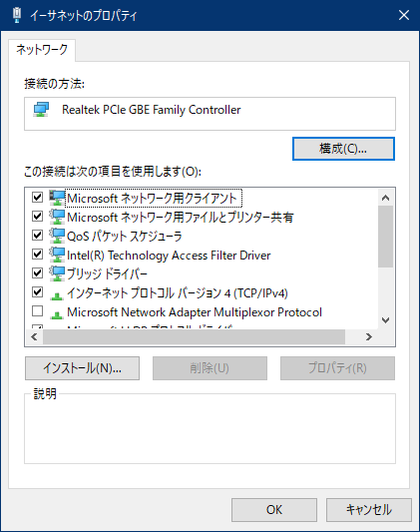Click the list's scroll up arrow
Viewport: 420px width, 532px height.
point(385,198)
